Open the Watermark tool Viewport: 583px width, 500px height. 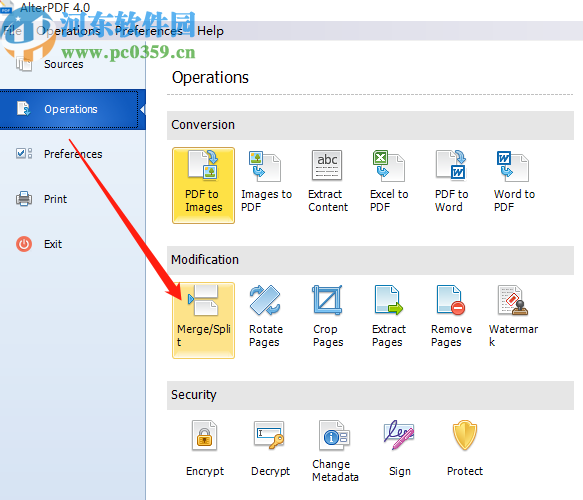coord(513,316)
